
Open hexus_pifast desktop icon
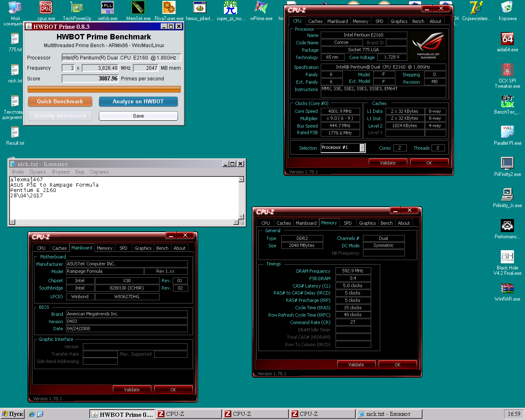(200, 11)
